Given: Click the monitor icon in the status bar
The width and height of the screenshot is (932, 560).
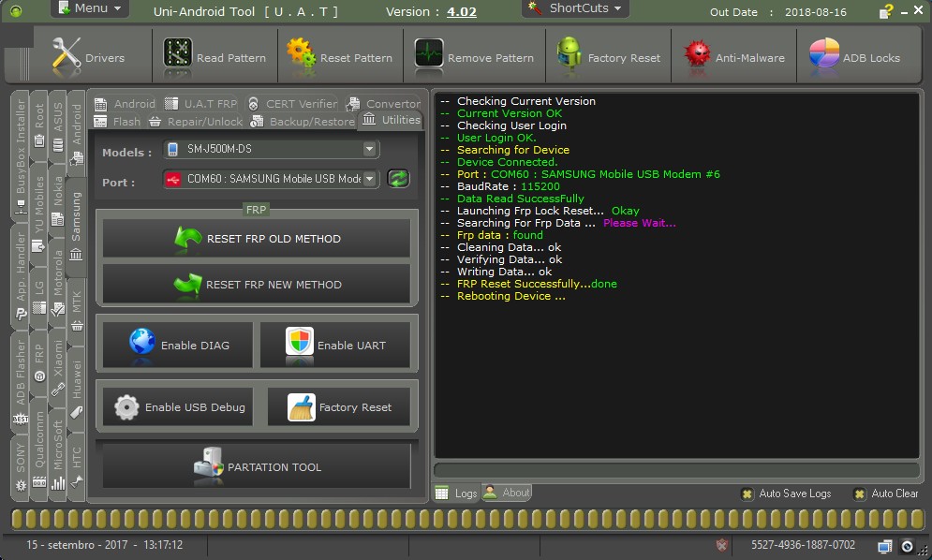Looking at the screenshot, I should 884,546.
